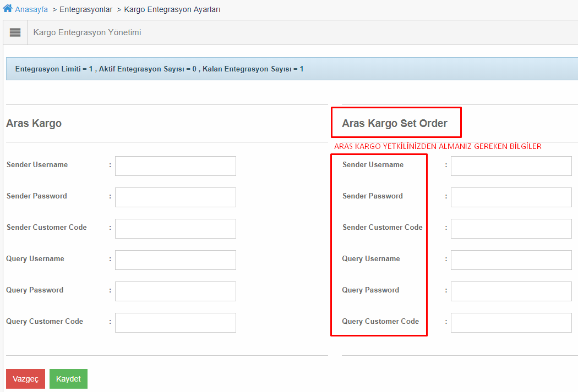578x392 pixels.
Task: Focus Aras Kargo Query Customer Code field
Action: tap(176, 322)
